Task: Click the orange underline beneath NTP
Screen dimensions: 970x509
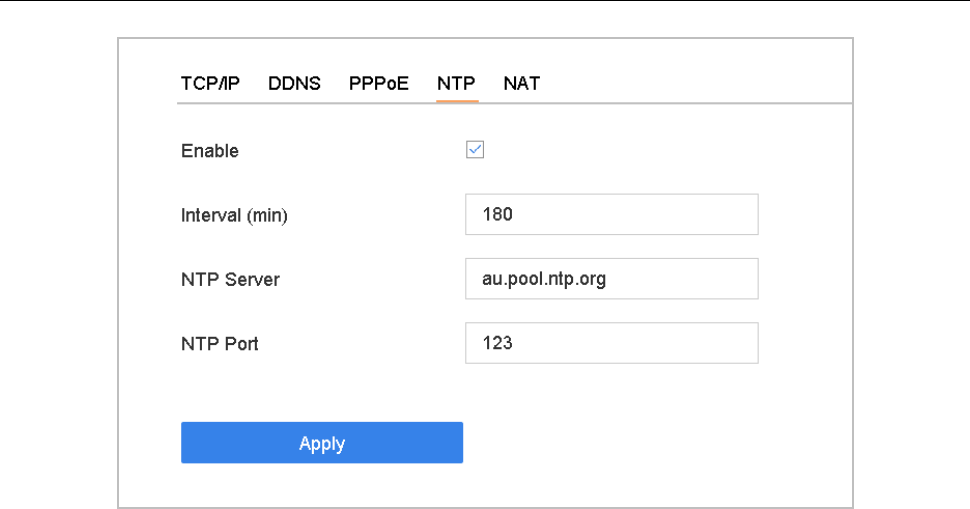Action: tap(458, 101)
